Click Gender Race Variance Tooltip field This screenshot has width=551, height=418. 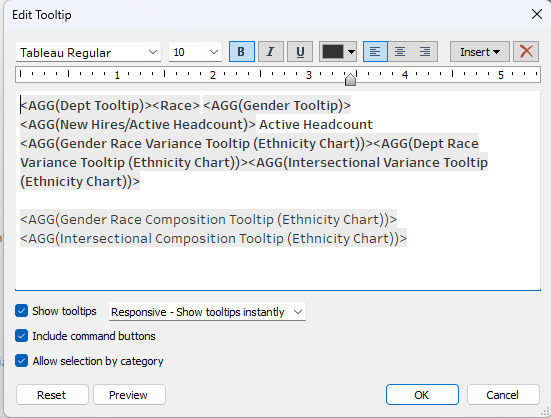pos(196,143)
